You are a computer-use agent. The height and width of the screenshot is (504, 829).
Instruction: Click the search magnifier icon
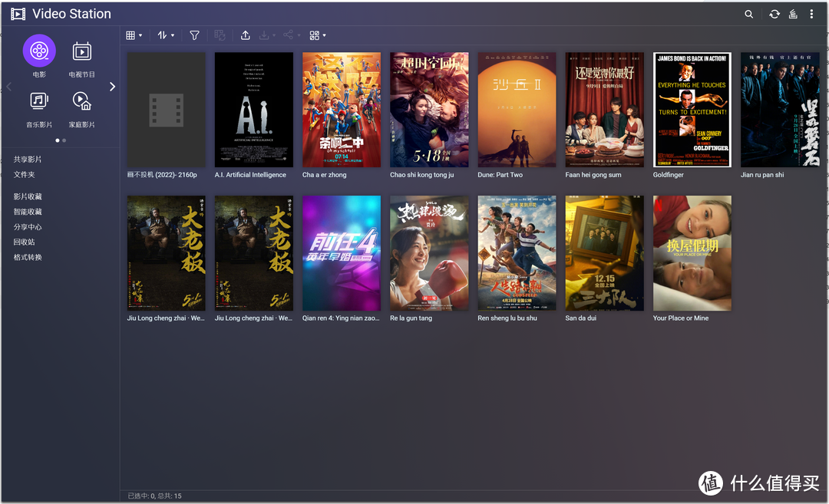point(749,14)
